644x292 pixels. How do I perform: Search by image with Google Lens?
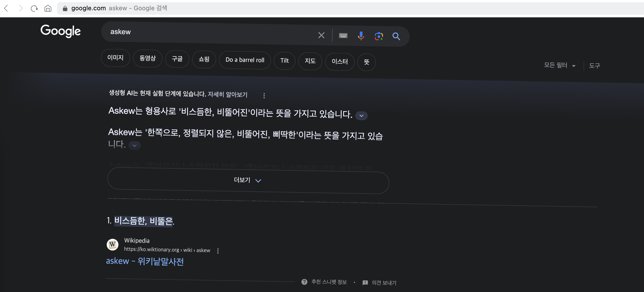coord(379,37)
